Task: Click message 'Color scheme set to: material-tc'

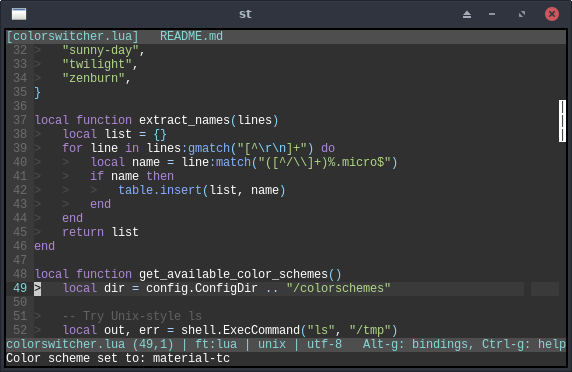Action: (x=118, y=358)
